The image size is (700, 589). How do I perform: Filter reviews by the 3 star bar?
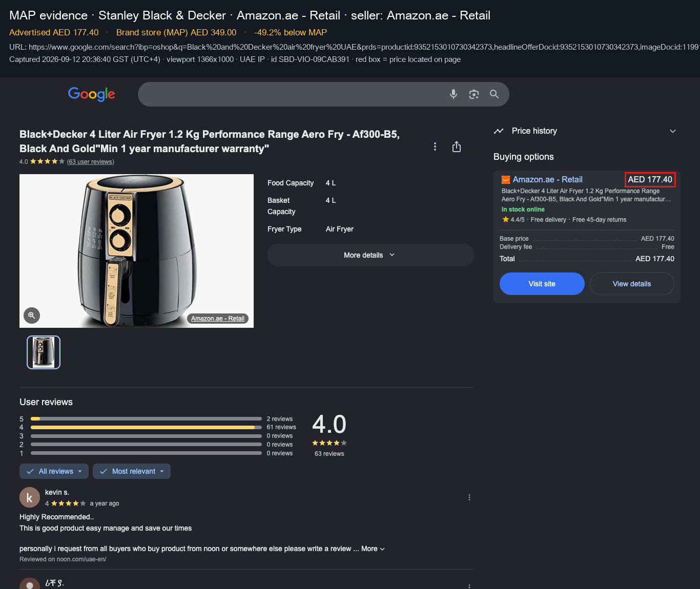tap(146, 436)
